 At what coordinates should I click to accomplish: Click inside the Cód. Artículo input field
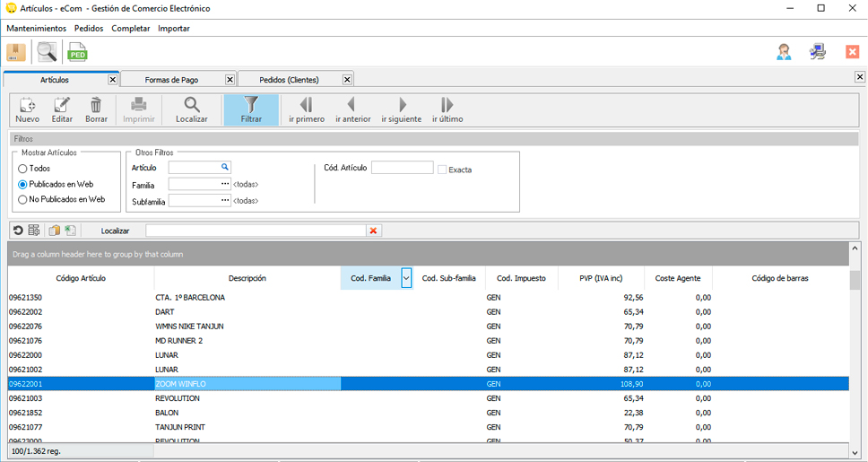tap(403, 167)
